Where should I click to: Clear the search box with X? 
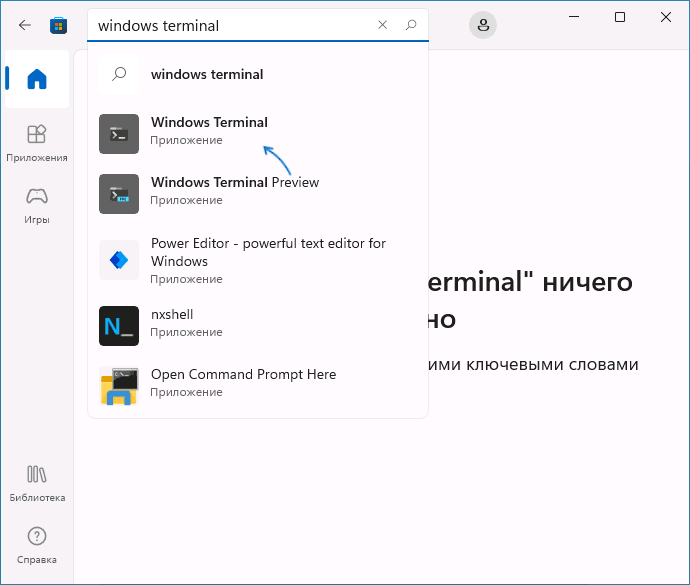click(x=382, y=25)
